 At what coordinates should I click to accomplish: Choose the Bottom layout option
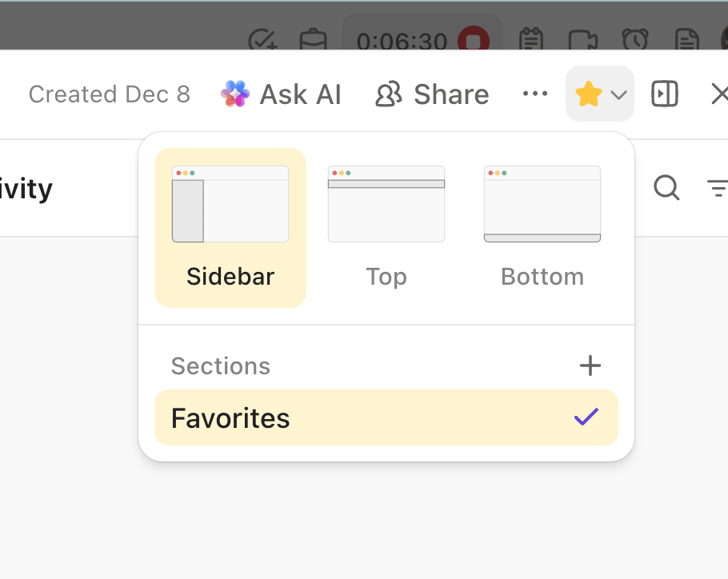tap(542, 227)
